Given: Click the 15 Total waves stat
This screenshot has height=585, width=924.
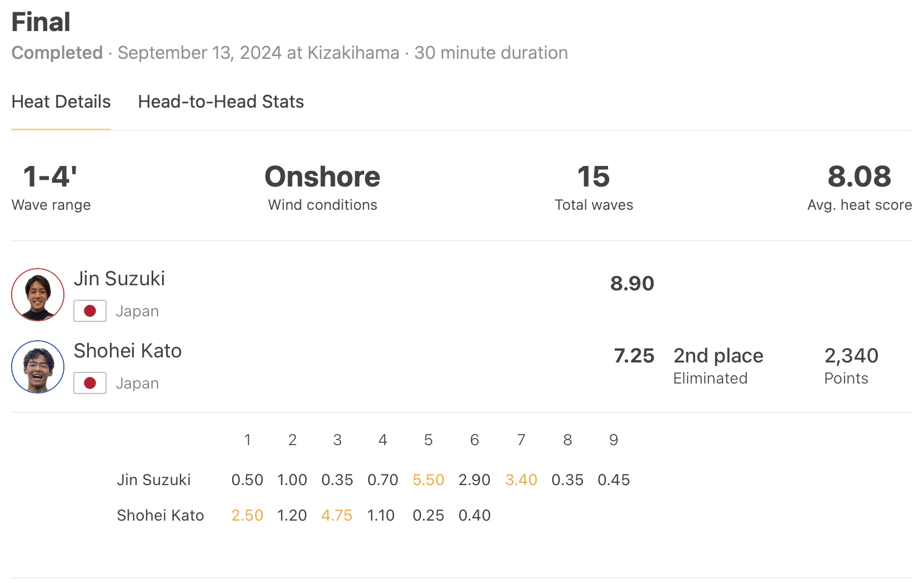Looking at the screenshot, I should (x=594, y=177).
